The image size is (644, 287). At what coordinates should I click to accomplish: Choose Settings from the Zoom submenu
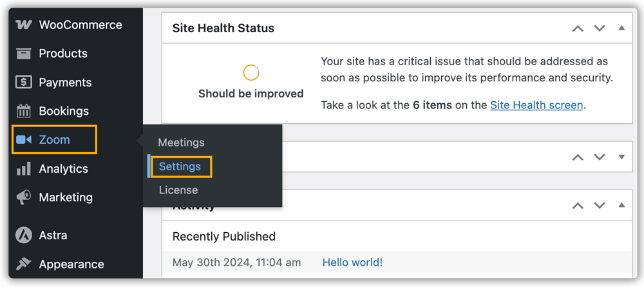(180, 166)
